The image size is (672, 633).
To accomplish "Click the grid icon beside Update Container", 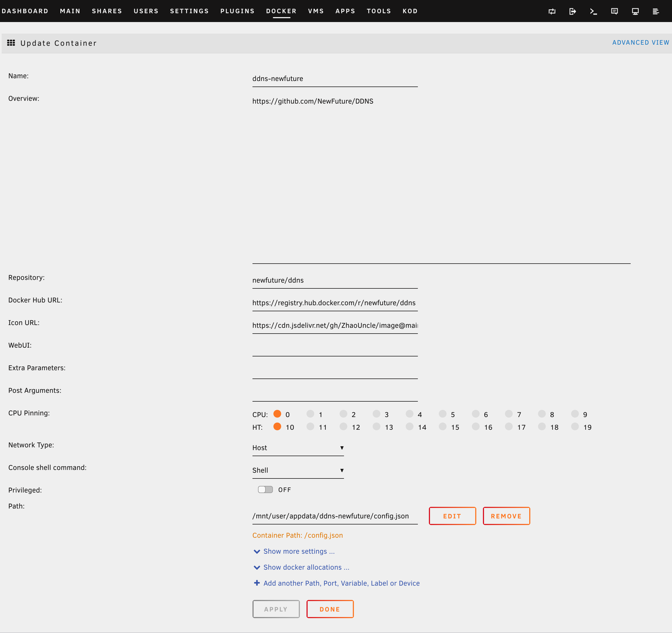I will [11, 43].
